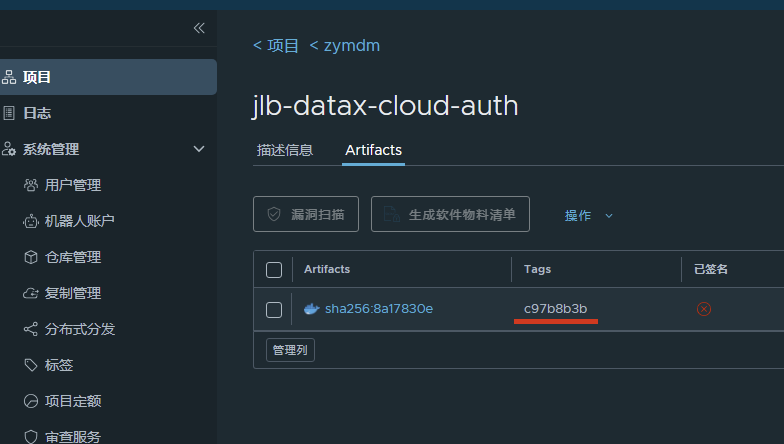Click the Registries (仓库管理) cube icon
Screen dimensions: 784x444
point(30,257)
